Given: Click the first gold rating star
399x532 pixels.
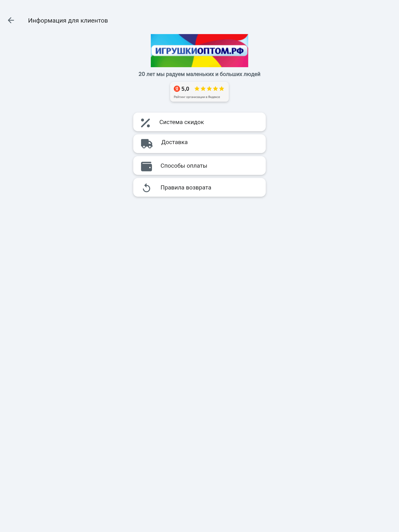Looking at the screenshot, I should point(197,89).
